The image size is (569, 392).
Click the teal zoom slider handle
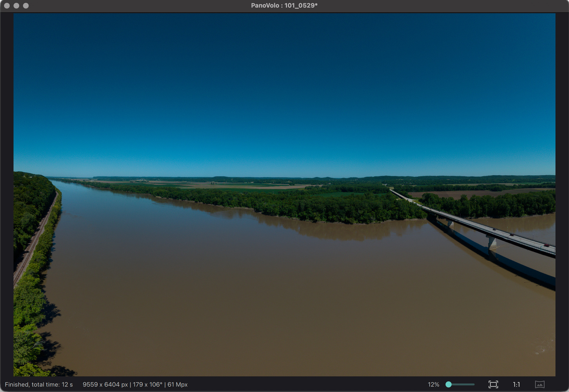(x=449, y=385)
